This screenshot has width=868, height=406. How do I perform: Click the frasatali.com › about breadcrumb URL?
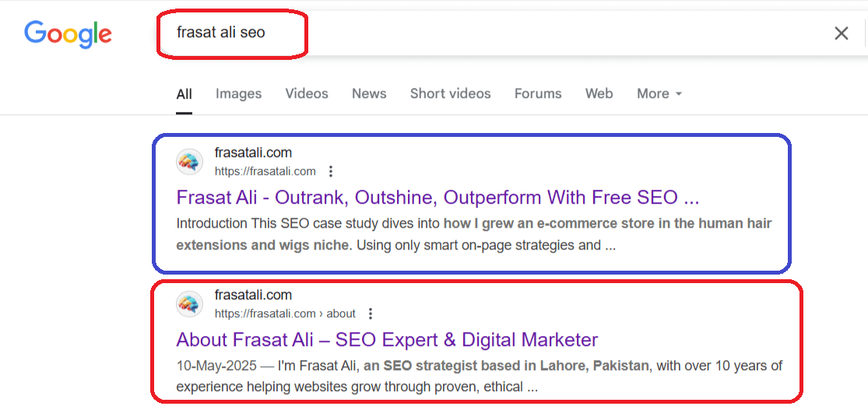(x=285, y=314)
